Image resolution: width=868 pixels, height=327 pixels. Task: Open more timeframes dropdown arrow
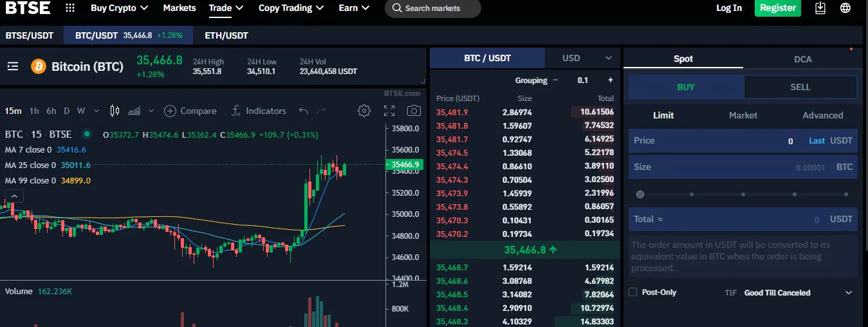(97, 111)
